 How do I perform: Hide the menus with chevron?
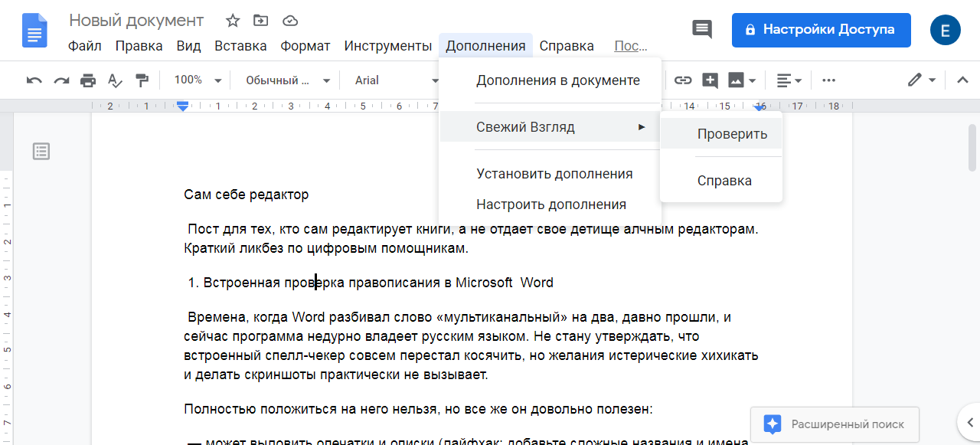point(962,80)
